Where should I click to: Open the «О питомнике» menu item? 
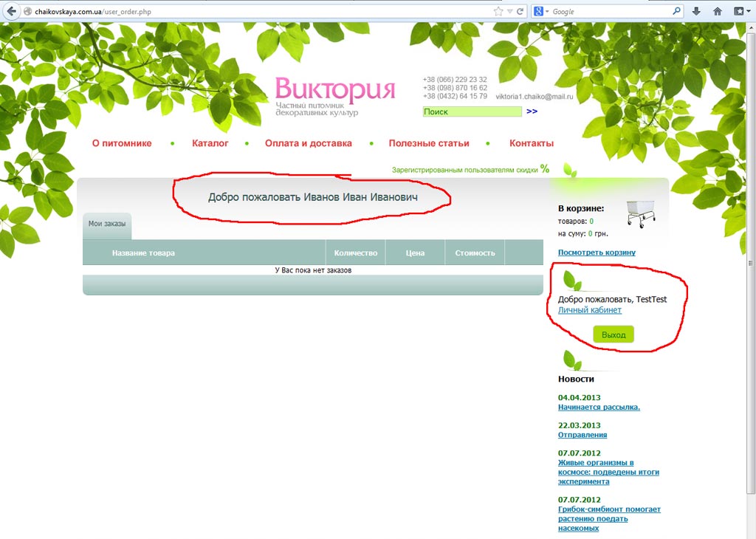point(122,143)
